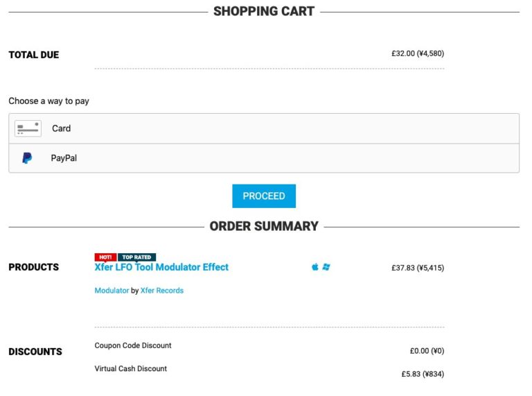
Task: Open Xfer LFO Tool Modulator Effect product page
Action: tap(161, 267)
